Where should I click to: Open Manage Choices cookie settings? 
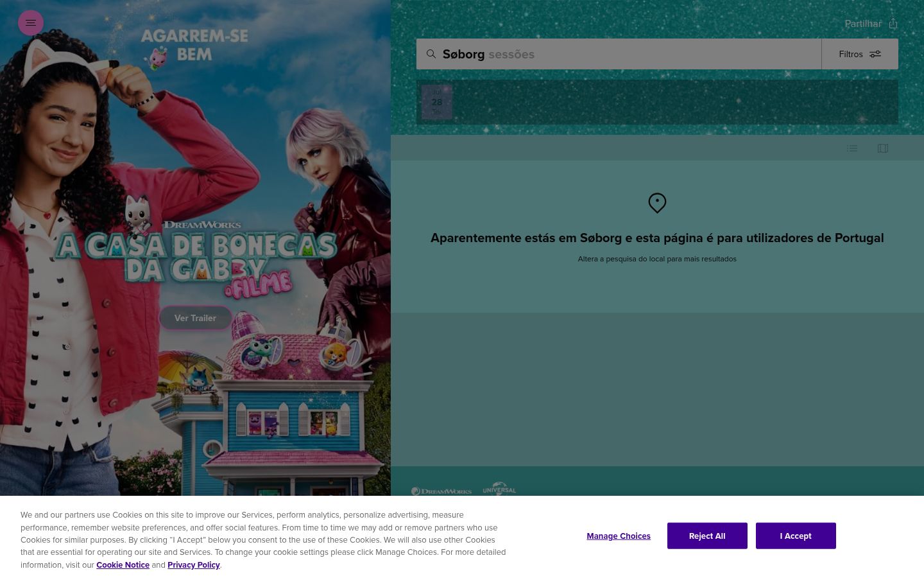click(619, 536)
